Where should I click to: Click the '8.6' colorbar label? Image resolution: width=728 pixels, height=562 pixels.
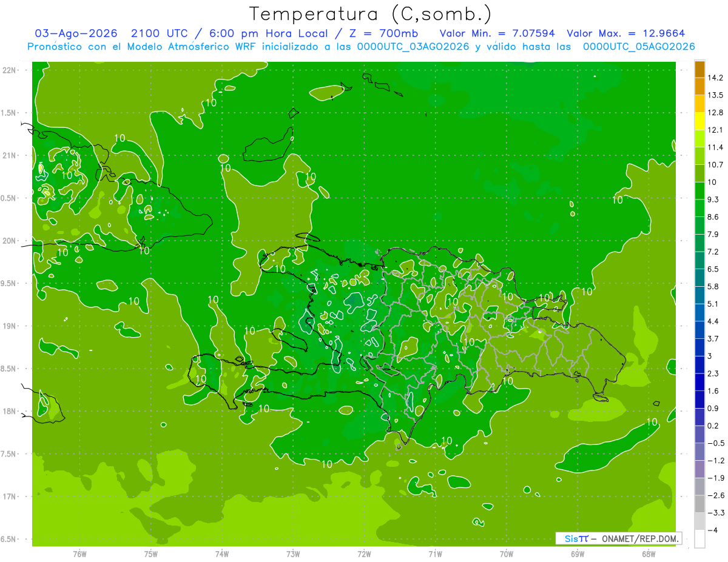713,217
